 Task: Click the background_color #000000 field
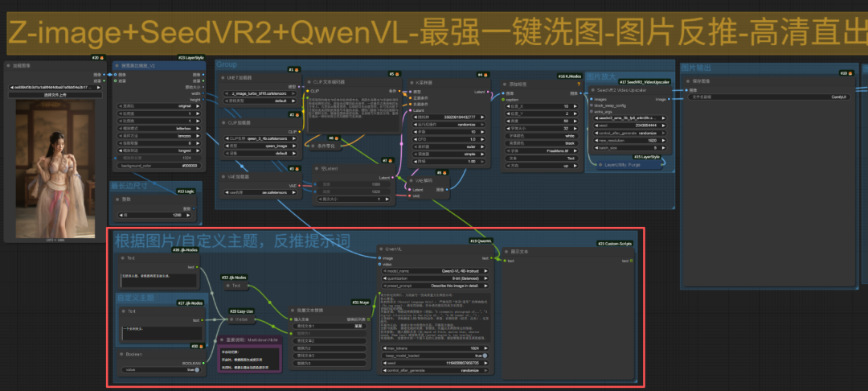(159, 166)
